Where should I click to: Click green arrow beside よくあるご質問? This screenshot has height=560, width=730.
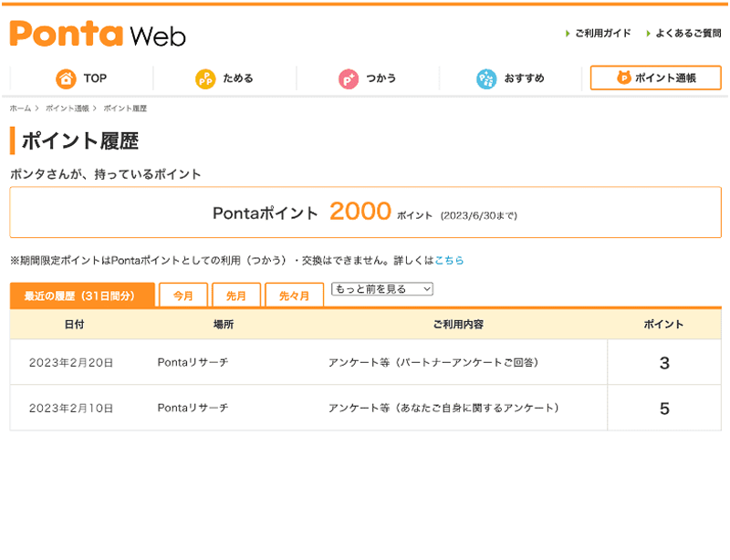tap(648, 34)
